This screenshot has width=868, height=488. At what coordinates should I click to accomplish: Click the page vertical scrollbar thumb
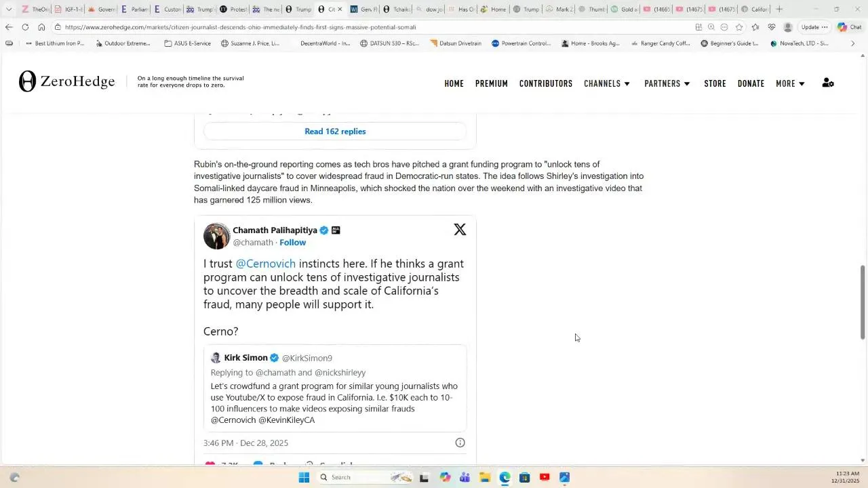coord(863,302)
